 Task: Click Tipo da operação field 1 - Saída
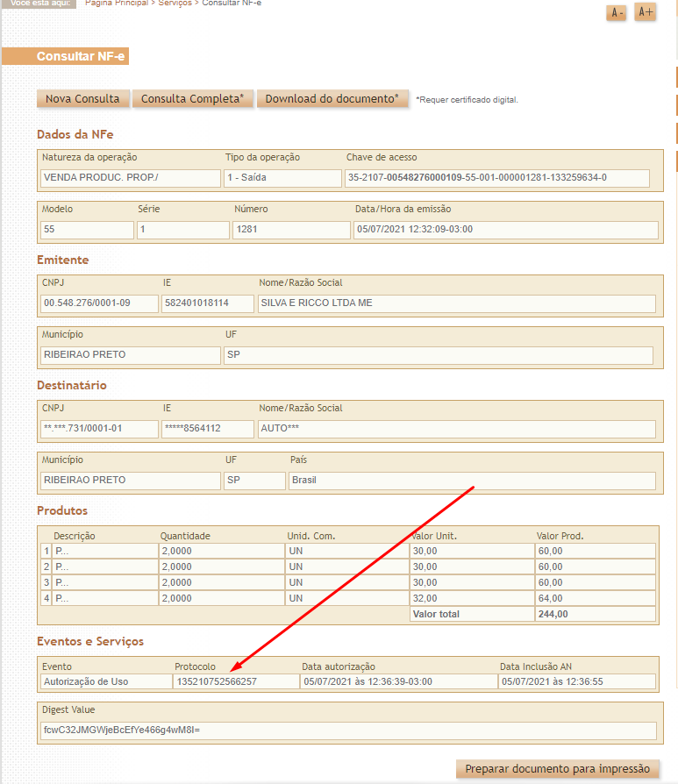pyautogui.click(x=282, y=178)
